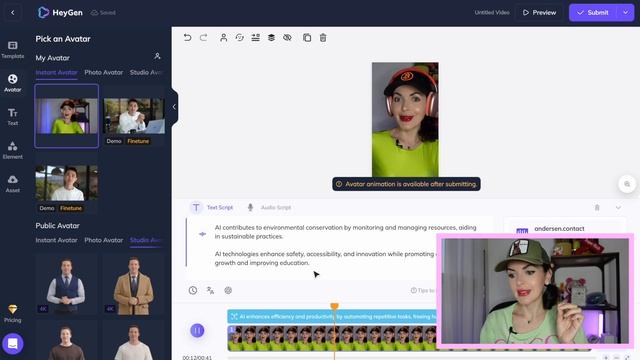Viewport: 640px width, 360px height.
Task: Click the orange timeline playhead marker
Action: [x=334, y=306]
